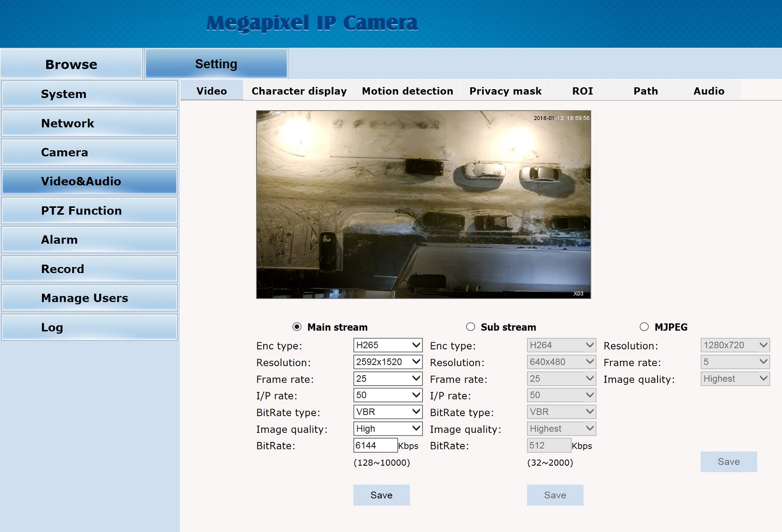Open Main stream BitRate type dropdown
Viewport: 782px width, 532px height.
(388, 412)
